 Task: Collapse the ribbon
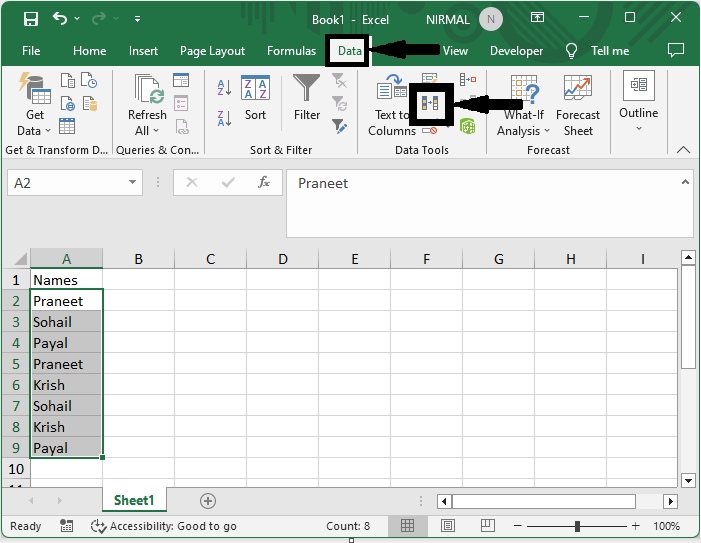point(683,150)
